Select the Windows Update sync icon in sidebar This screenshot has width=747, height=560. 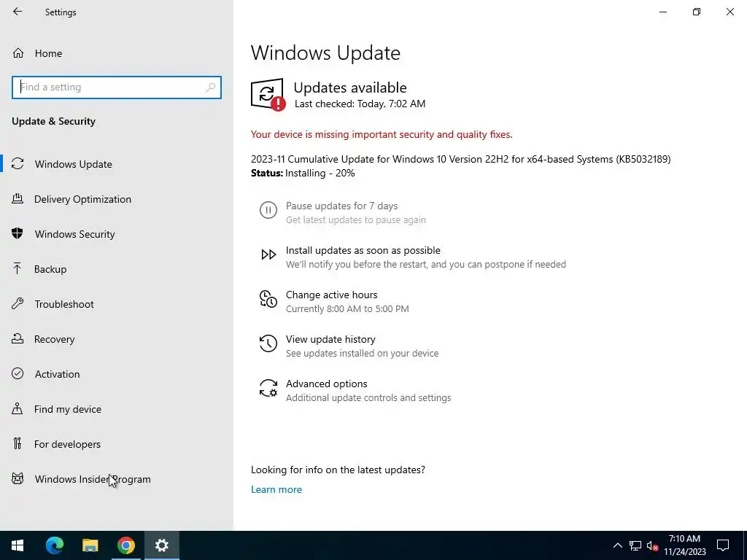[18, 164]
